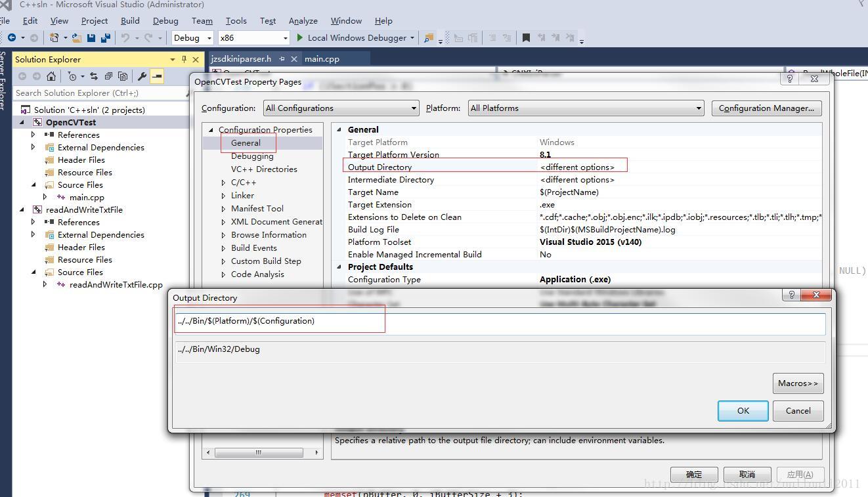Toggle Preview Selected Items in Solution Explorer
Image resolution: width=868 pixels, height=497 pixels.
click(x=157, y=76)
